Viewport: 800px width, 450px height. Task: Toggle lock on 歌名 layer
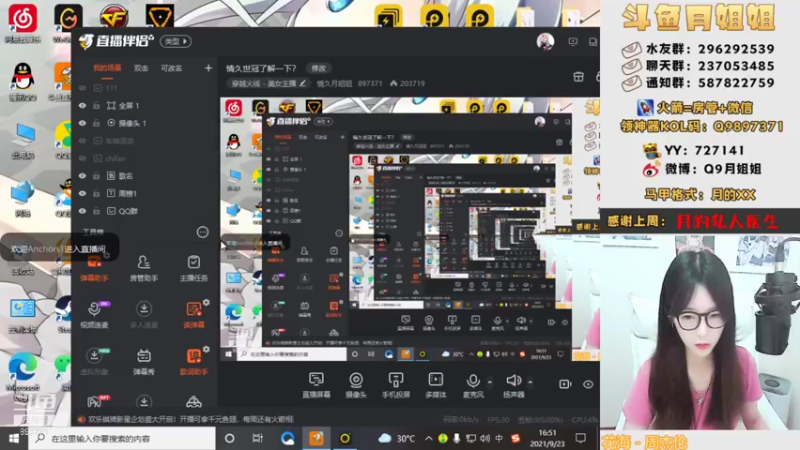[x=96, y=176]
